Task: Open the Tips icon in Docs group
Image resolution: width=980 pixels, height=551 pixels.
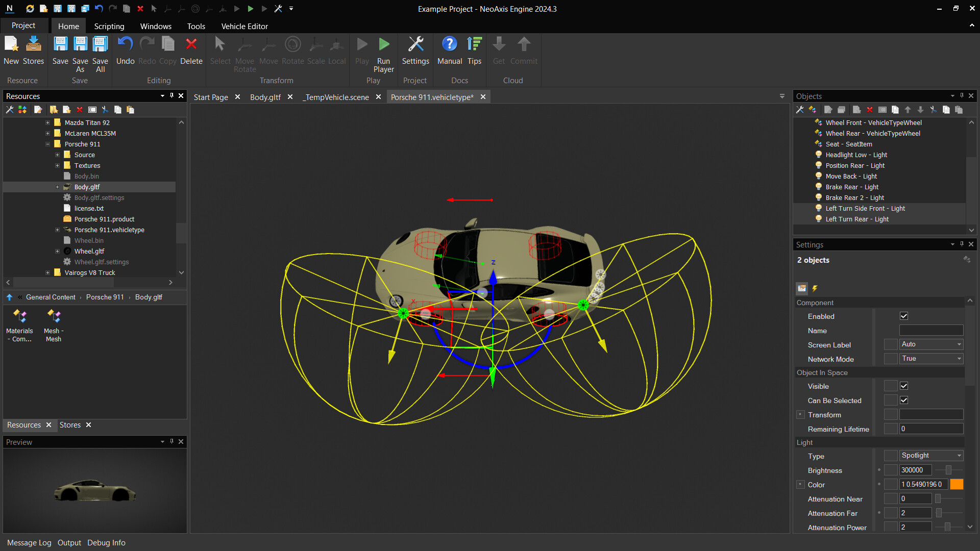Action: 474,45
